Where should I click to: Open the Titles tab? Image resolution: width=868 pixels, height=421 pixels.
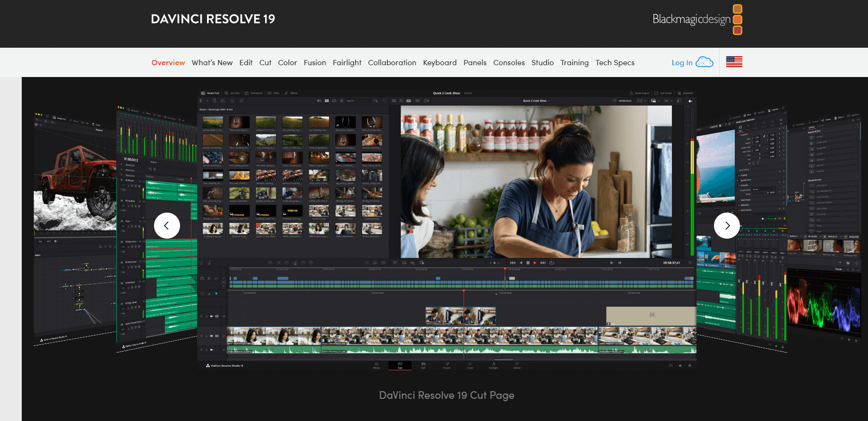(273, 93)
